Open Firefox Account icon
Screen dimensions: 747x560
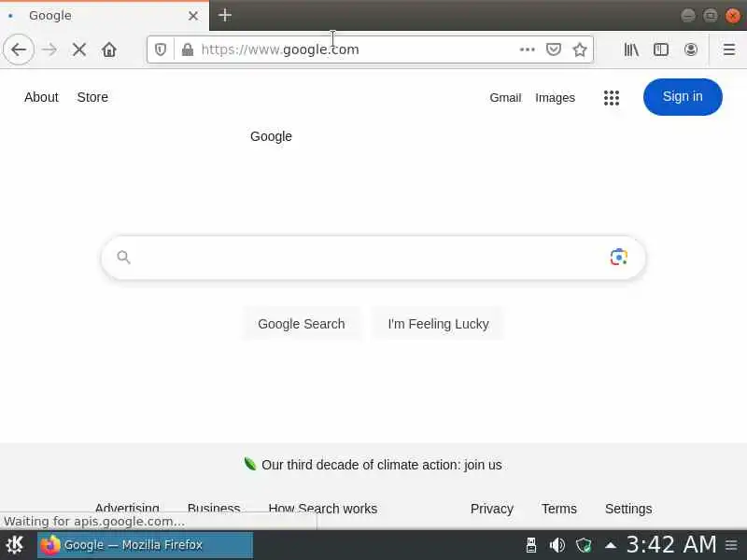[691, 49]
